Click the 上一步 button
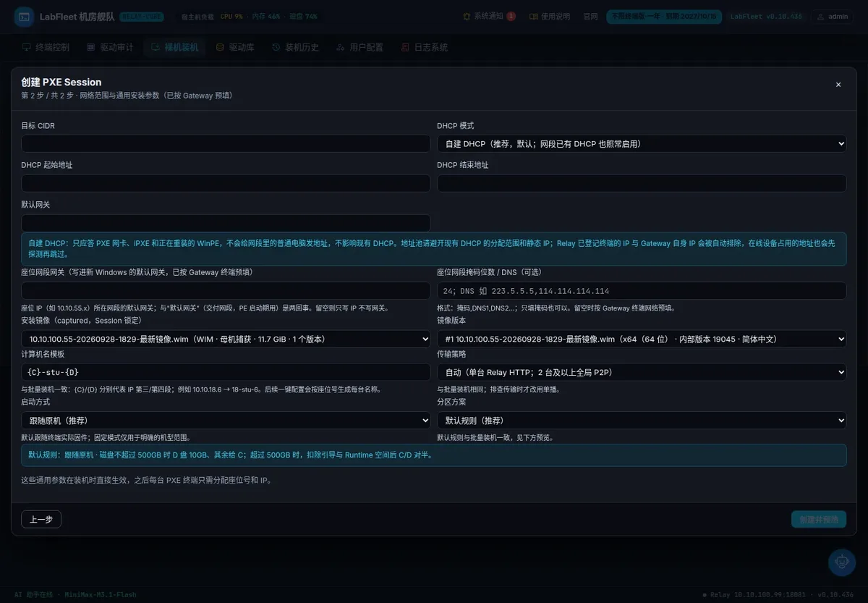Screen dimensions: 868x603 click(x=41, y=519)
